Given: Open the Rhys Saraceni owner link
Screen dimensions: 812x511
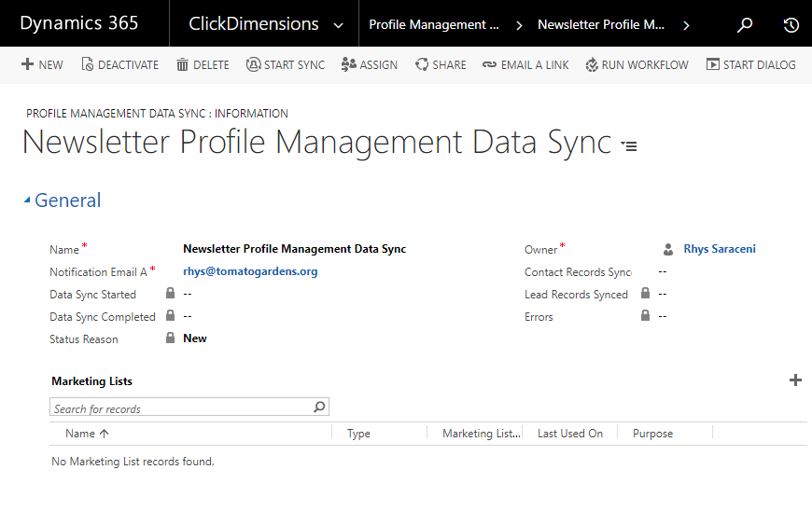Looking at the screenshot, I should (720, 249).
